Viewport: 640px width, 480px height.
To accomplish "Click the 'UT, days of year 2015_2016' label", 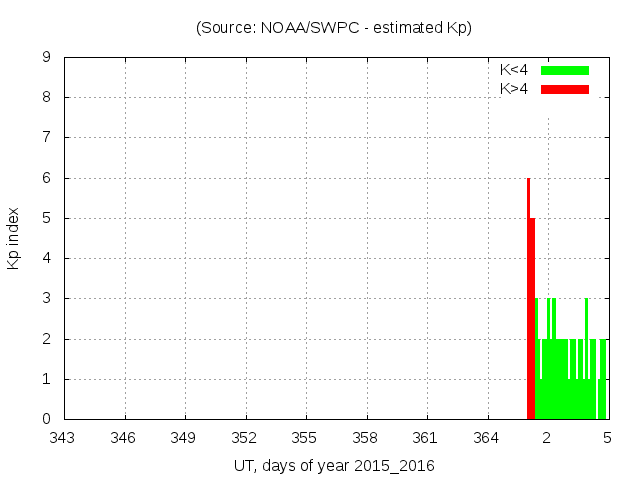I will pyautogui.click(x=334, y=466).
